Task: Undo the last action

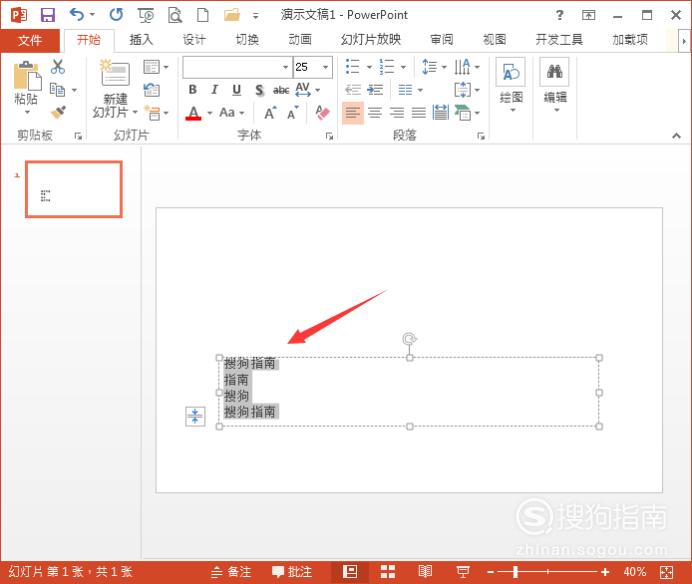Action: (x=77, y=15)
